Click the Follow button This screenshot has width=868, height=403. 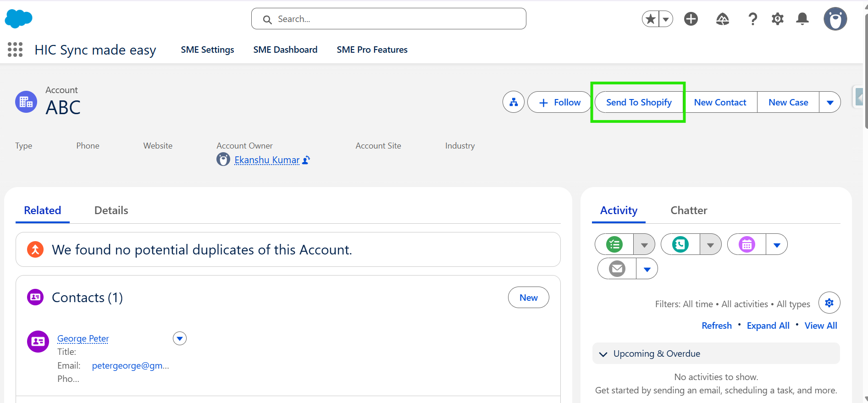tap(560, 102)
